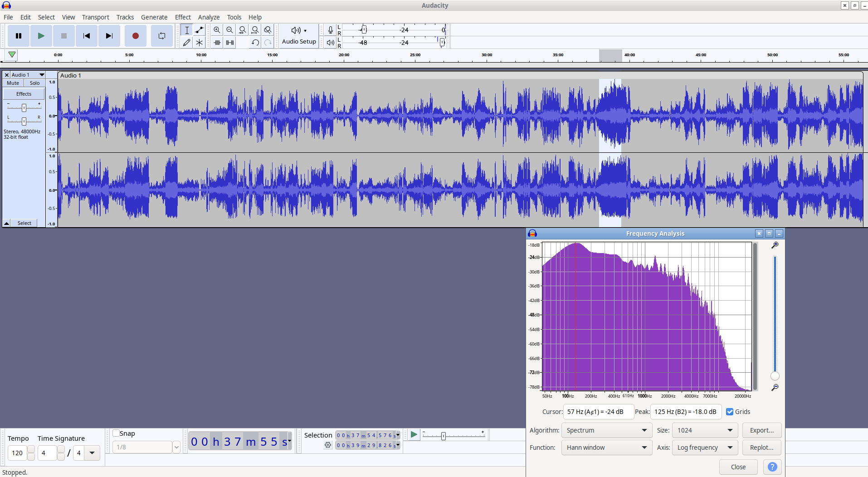Skip to the end of the project
Screen dimensions: 868x477
109,36
